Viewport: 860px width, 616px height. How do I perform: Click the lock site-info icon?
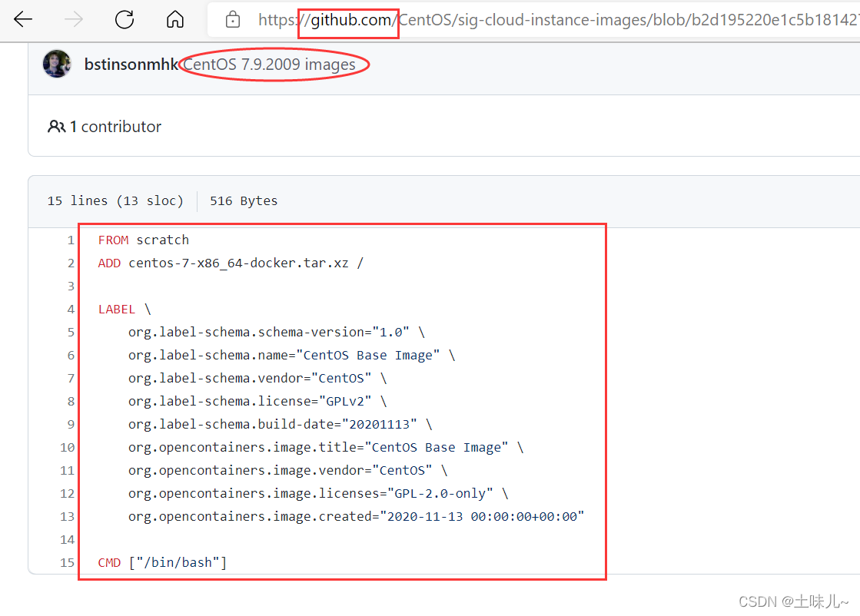(x=233, y=20)
